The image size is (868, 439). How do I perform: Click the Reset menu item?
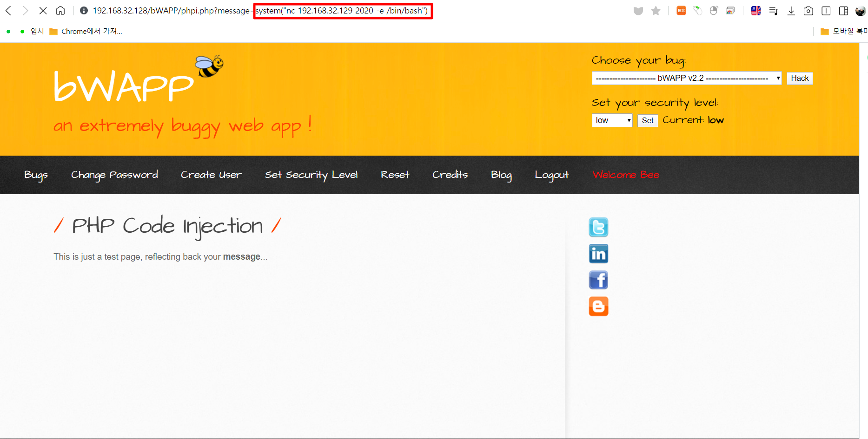395,175
